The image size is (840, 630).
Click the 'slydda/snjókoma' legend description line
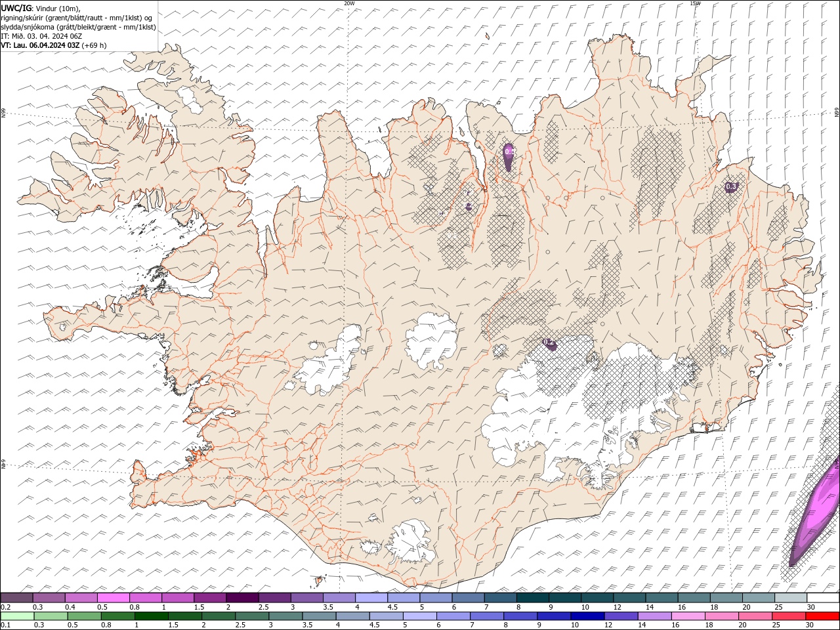[78, 27]
